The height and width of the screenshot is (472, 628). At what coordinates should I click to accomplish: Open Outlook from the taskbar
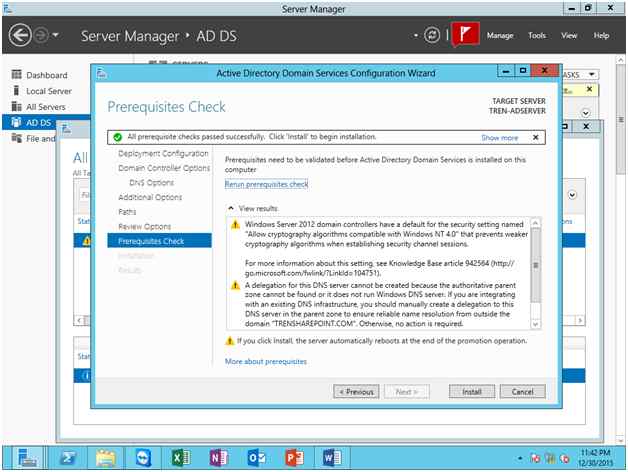[256, 458]
